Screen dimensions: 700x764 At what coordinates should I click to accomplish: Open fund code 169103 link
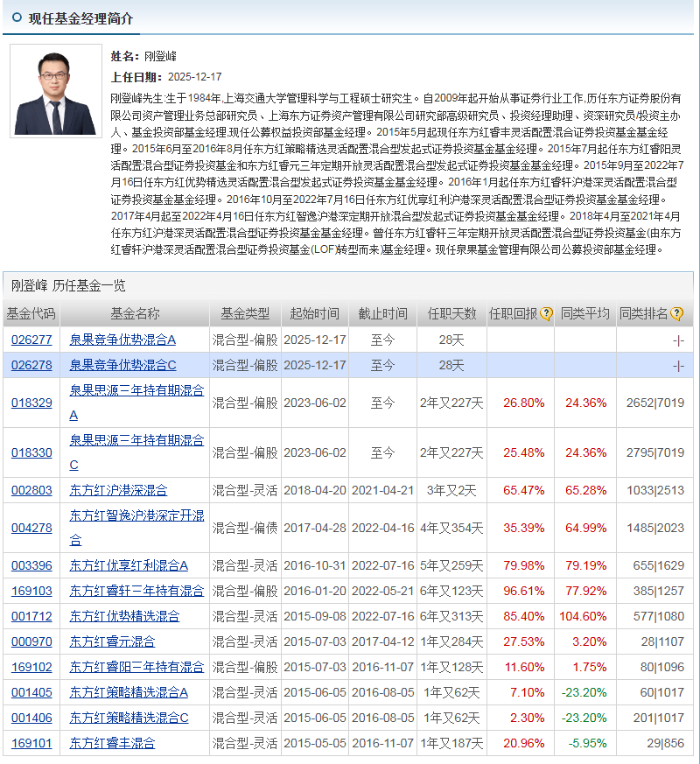tap(31, 591)
